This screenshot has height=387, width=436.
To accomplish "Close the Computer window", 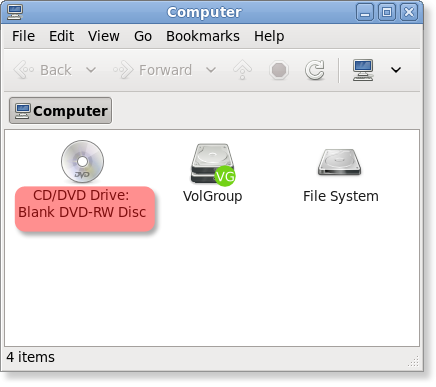I will 409,12.
